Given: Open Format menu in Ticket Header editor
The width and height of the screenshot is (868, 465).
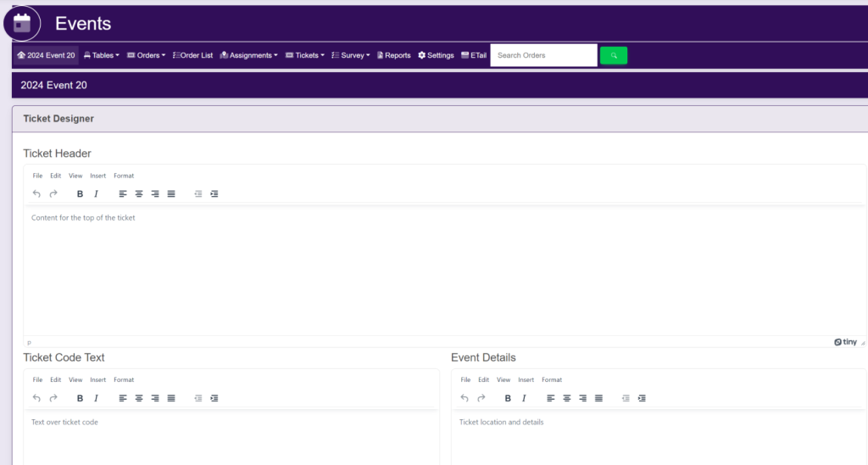Looking at the screenshot, I should coord(124,176).
